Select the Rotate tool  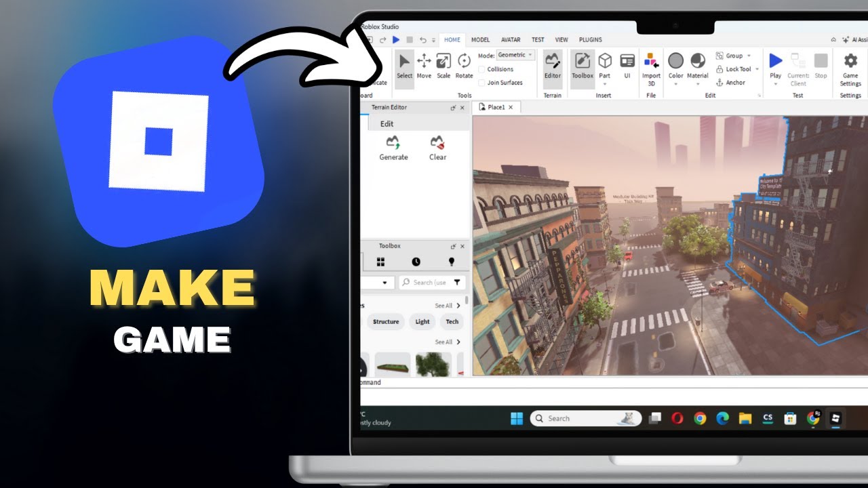(x=464, y=66)
